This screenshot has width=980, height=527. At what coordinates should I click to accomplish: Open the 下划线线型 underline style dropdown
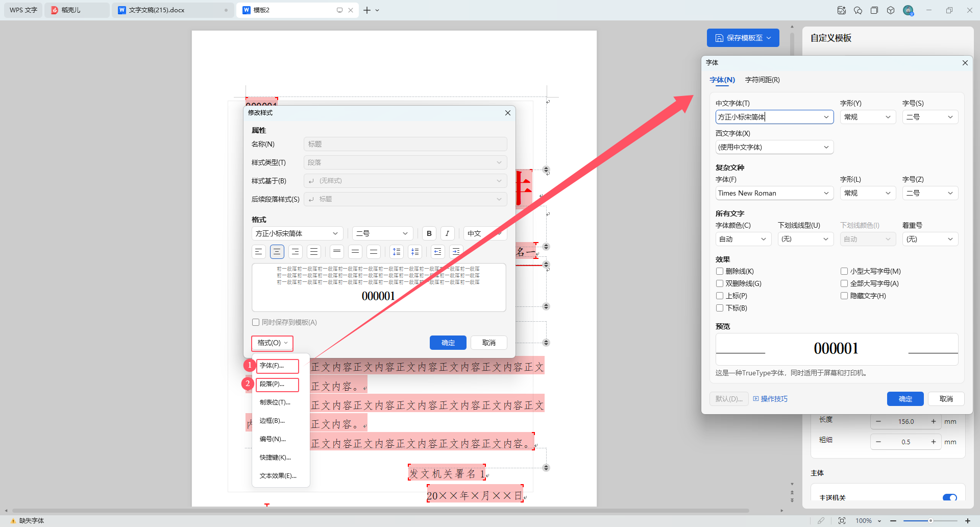805,239
